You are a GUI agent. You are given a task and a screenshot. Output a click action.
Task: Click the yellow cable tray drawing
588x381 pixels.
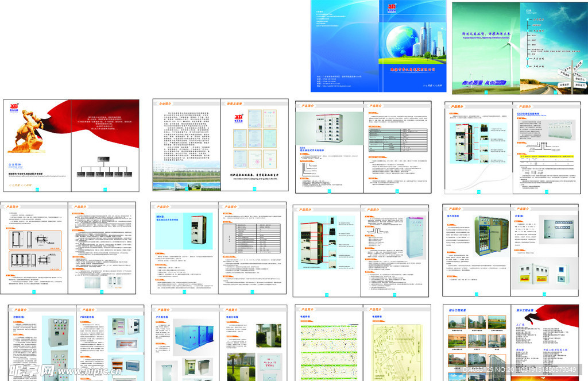397,353
